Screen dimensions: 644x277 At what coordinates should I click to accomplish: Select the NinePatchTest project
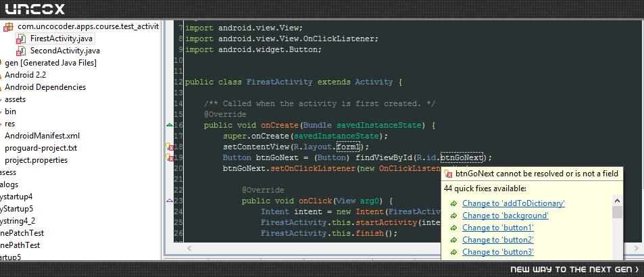click(22, 233)
